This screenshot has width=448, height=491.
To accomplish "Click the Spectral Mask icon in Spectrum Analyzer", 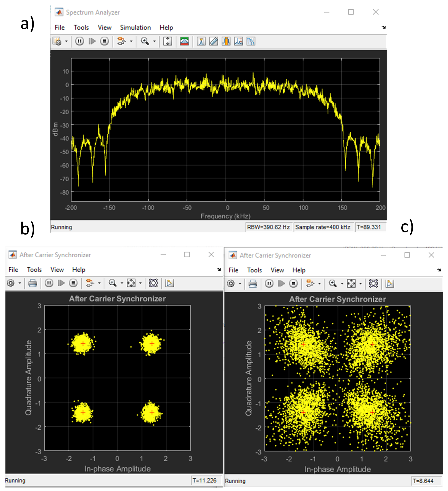I will click(x=184, y=41).
